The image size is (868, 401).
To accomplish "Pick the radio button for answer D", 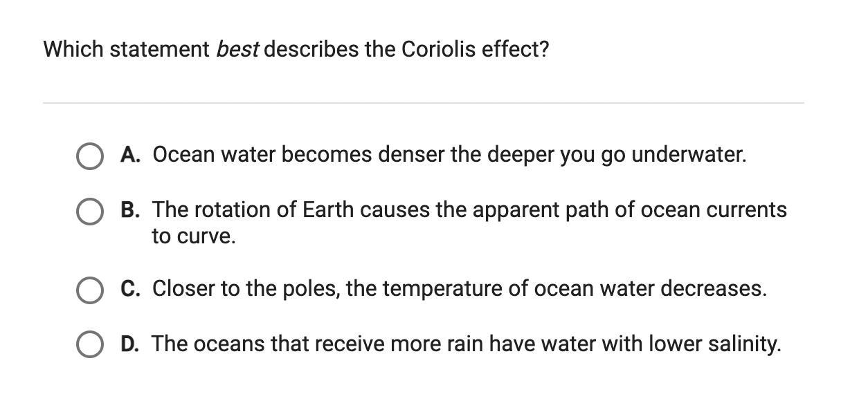I will coord(89,344).
